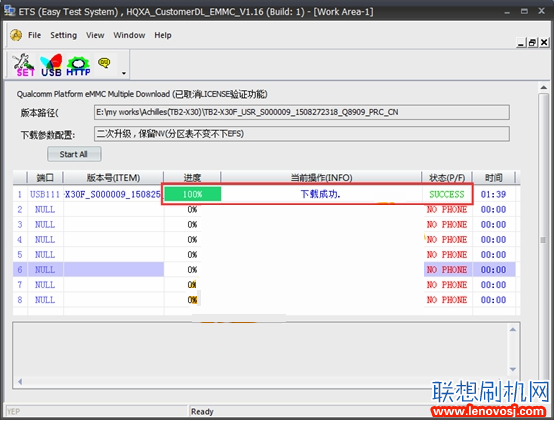This screenshot has width=555, height=422.
Task: Open the Window menu
Action: pos(129,35)
